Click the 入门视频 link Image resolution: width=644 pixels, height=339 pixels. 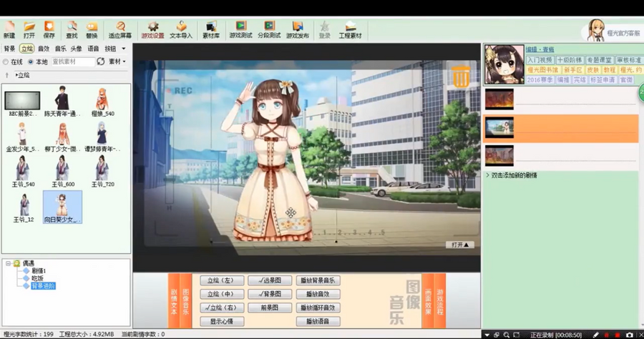click(540, 60)
